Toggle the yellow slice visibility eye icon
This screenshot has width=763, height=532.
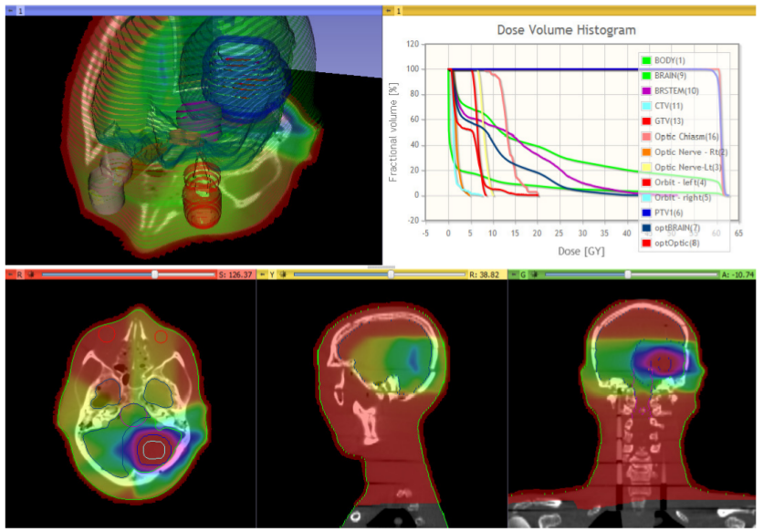point(283,274)
